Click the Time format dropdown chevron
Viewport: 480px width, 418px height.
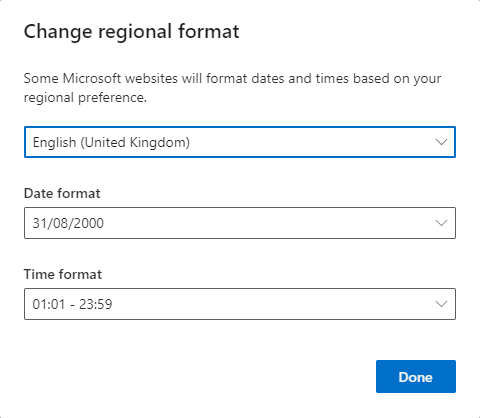point(441,304)
